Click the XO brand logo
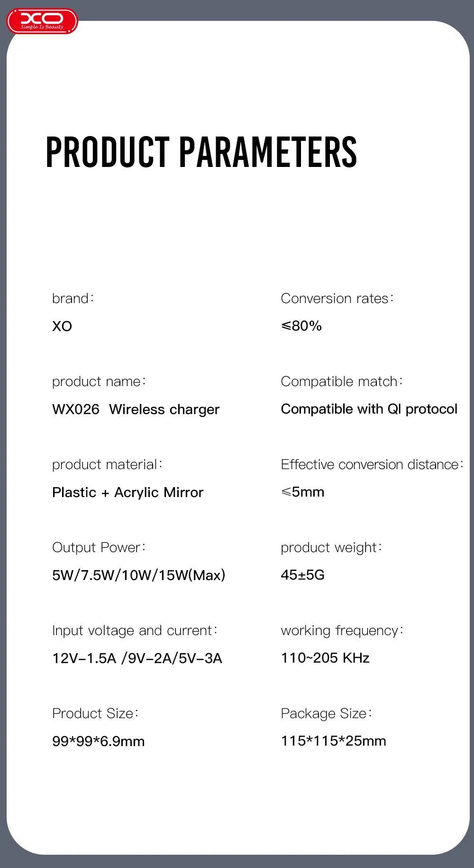This screenshot has height=868, width=474. 42,21
